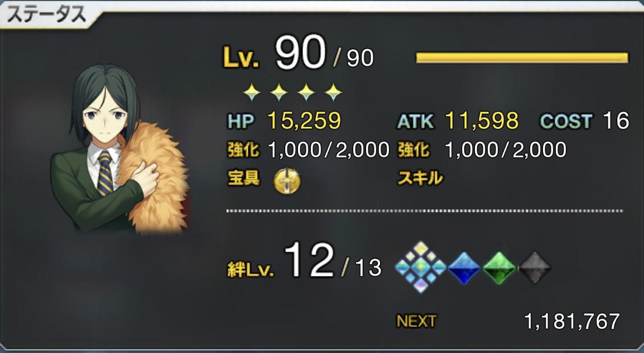Click the fourth rarity star

click(x=333, y=93)
